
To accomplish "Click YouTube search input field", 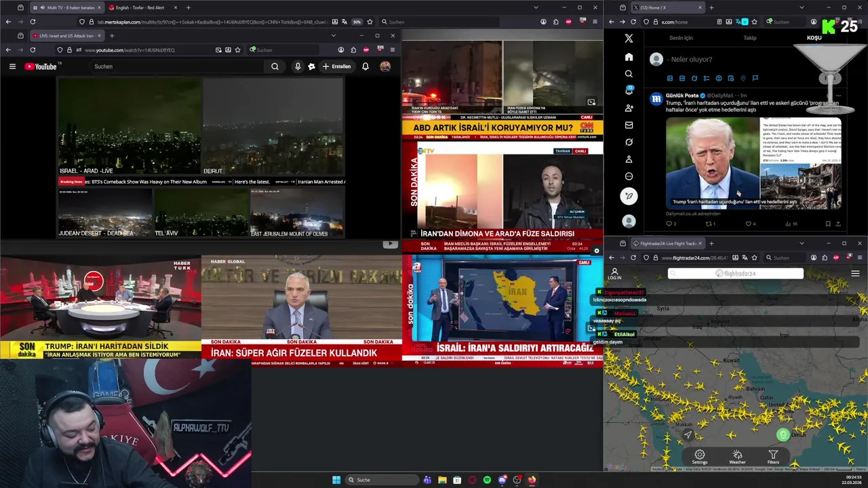I will click(x=178, y=66).
